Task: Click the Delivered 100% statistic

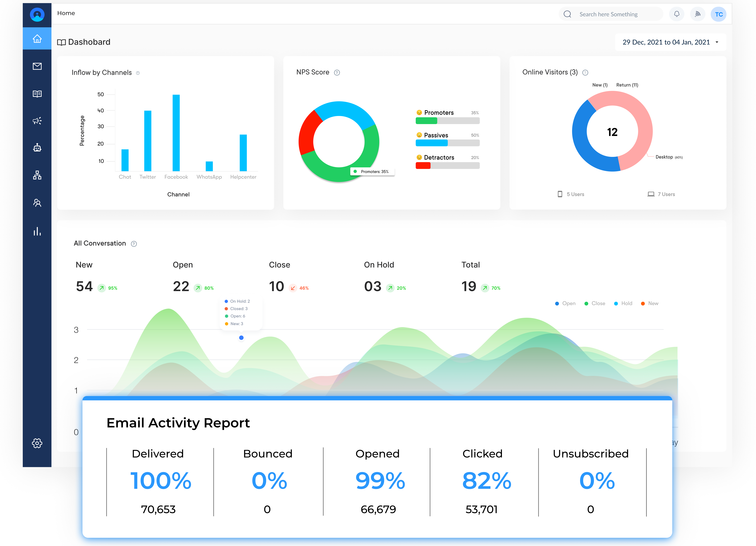Action: 161,481
